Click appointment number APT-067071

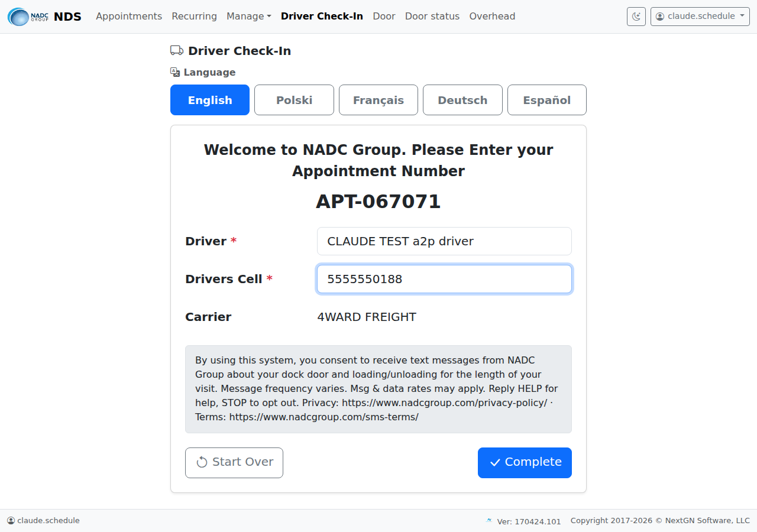coord(378,202)
